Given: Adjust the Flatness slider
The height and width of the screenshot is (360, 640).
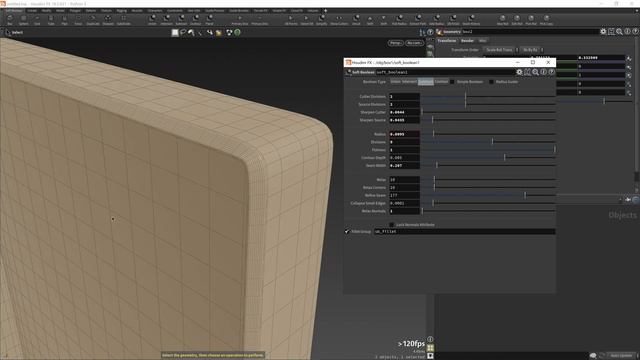Looking at the screenshot, I should (x=488, y=150).
